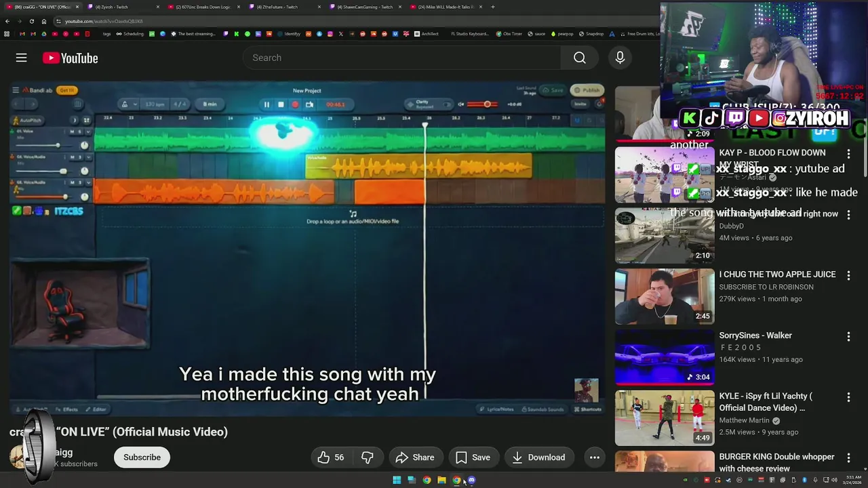Start voice search with the microphone icon
Viewport: 868px width, 488px height.
(x=620, y=58)
